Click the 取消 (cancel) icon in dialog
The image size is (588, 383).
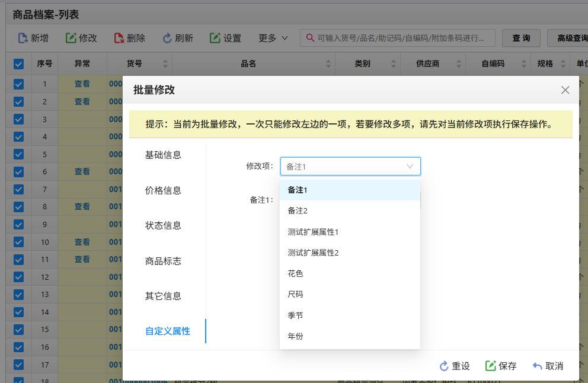(538, 366)
